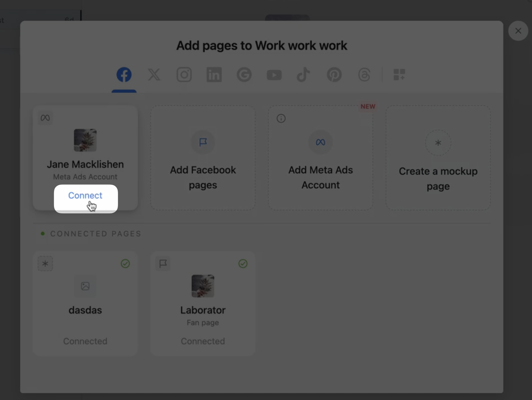
Task: Choose the Google Business platform icon
Action: (244, 75)
